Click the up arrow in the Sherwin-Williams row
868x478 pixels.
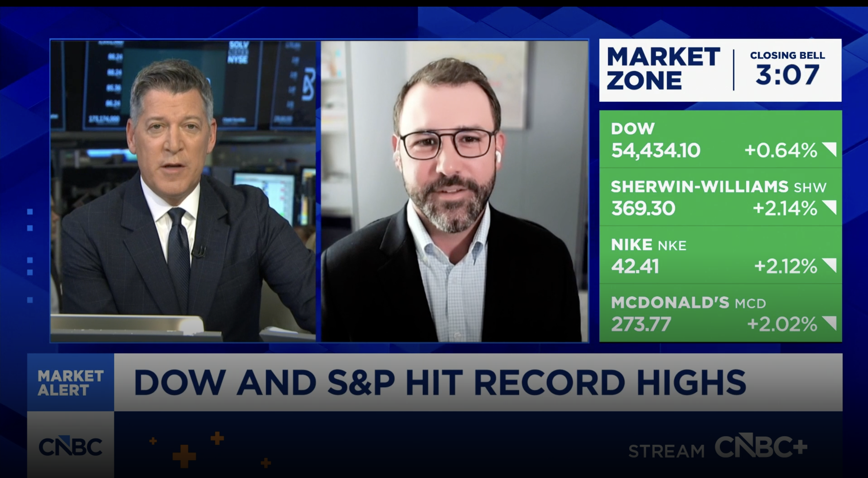[x=829, y=207]
